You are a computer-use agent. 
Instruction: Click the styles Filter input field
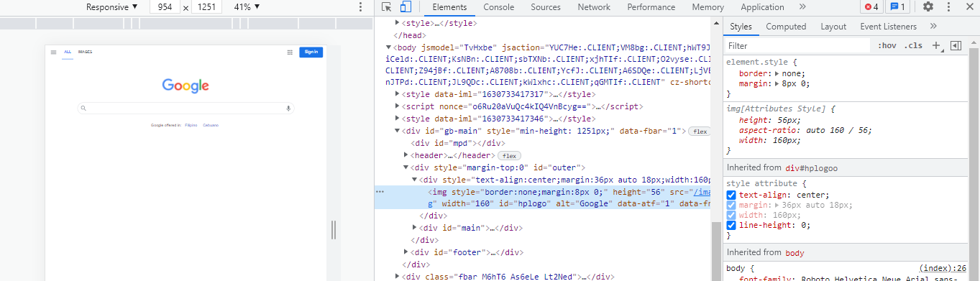797,45
